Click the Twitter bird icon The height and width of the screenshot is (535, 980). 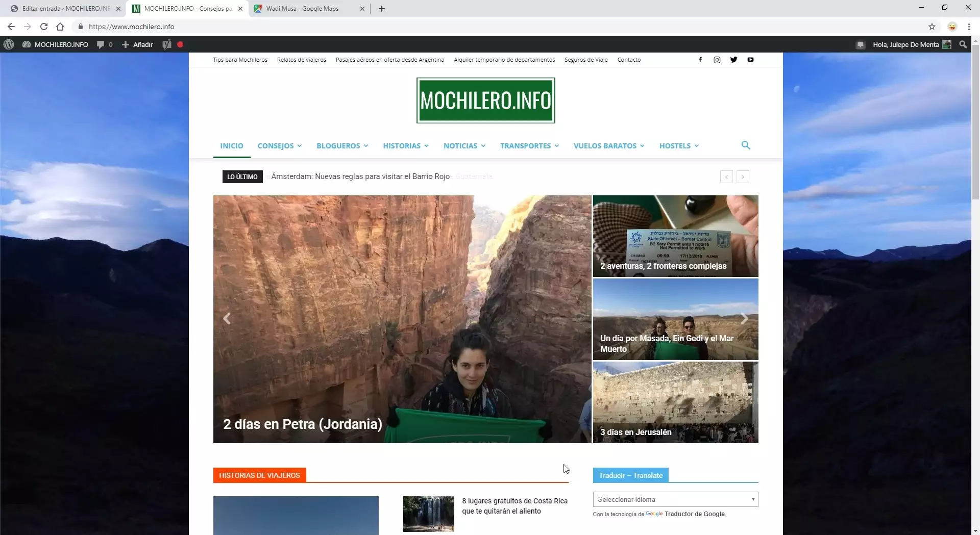pos(733,60)
